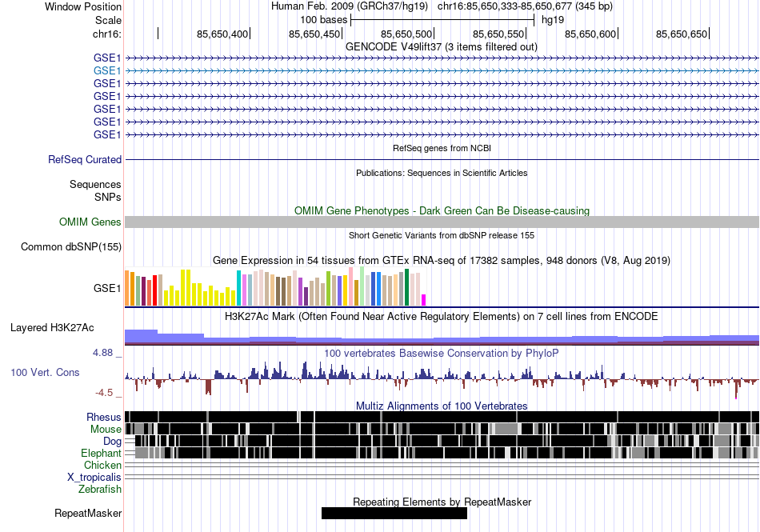Click the Human Feb. 2009 (GRCh37/hg19) assembly text

[x=350, y=6]
